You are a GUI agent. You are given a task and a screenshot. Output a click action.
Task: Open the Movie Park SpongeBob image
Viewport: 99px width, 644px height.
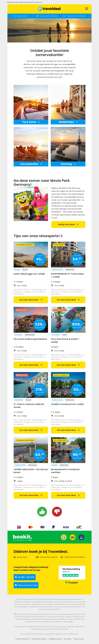(x=31, y=204)
